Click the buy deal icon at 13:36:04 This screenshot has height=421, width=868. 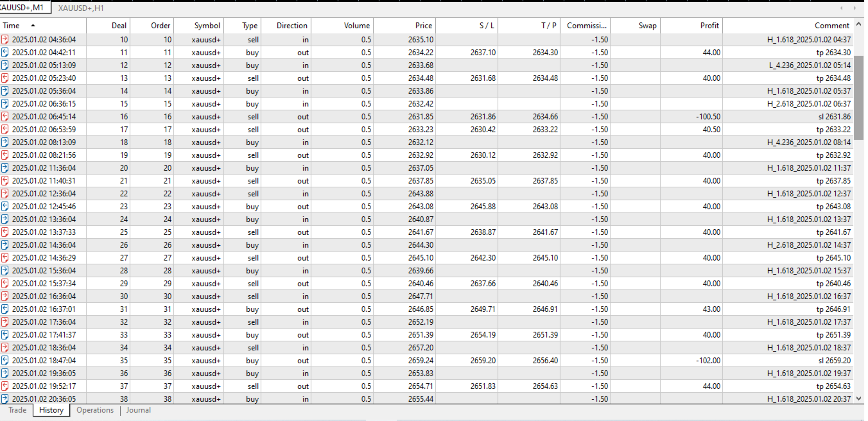tap(5, 219)
